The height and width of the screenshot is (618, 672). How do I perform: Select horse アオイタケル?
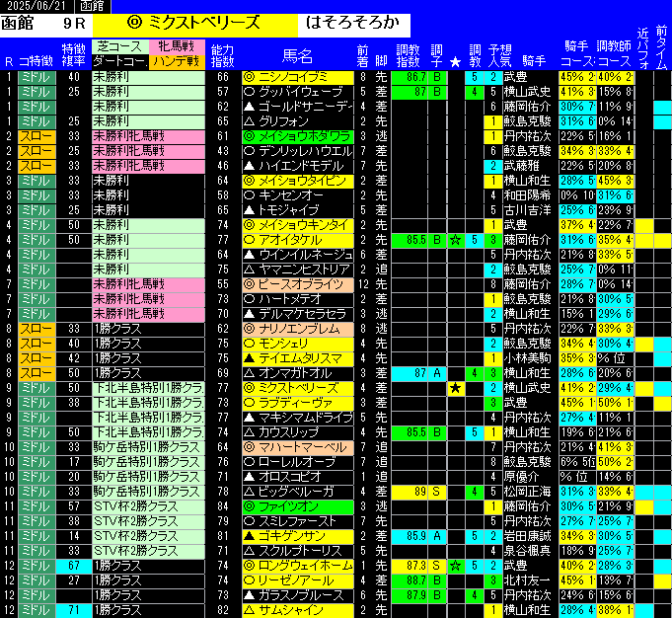[x=298, y=240]
